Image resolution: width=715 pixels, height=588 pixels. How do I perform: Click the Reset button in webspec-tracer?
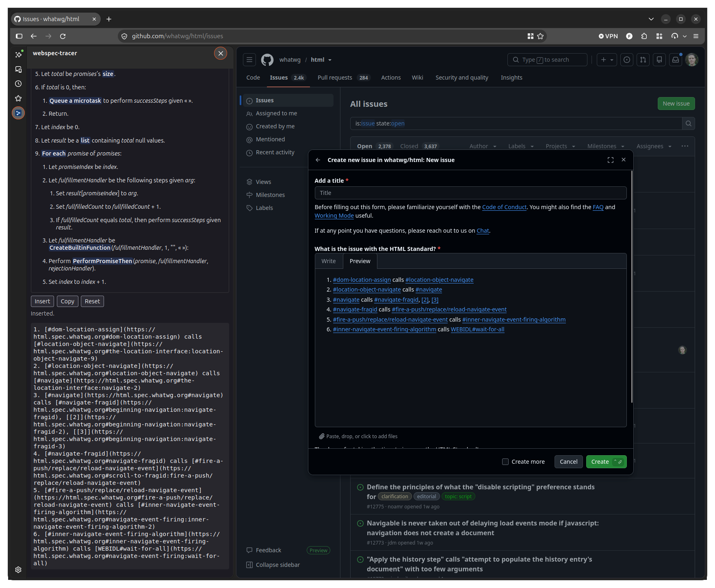pos(92,301)
